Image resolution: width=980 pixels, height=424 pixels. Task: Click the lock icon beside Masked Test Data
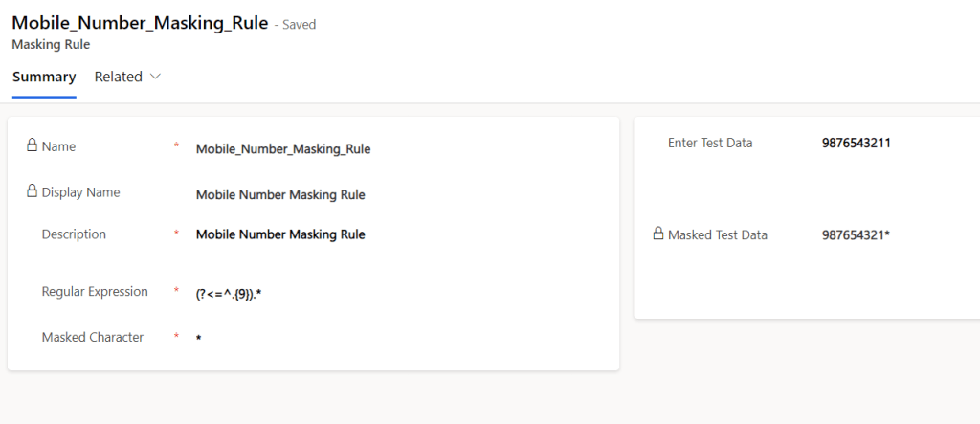click(x=657, y=234)
